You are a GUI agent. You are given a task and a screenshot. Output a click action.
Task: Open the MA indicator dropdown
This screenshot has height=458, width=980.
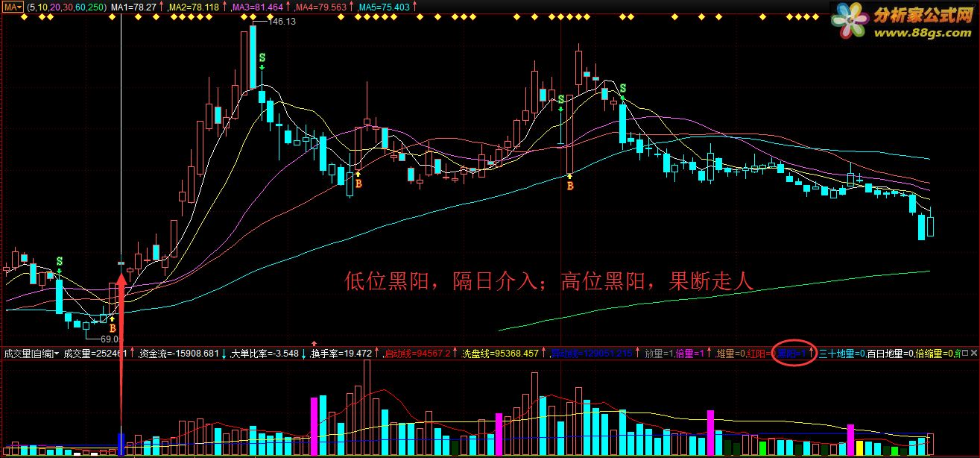12,7
